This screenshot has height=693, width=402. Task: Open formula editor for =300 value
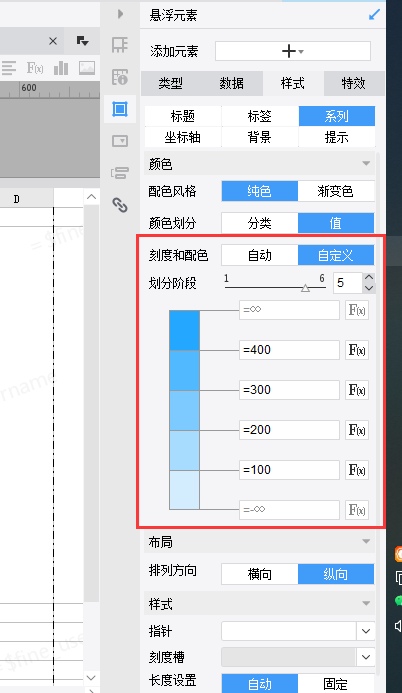click(357, 390)
